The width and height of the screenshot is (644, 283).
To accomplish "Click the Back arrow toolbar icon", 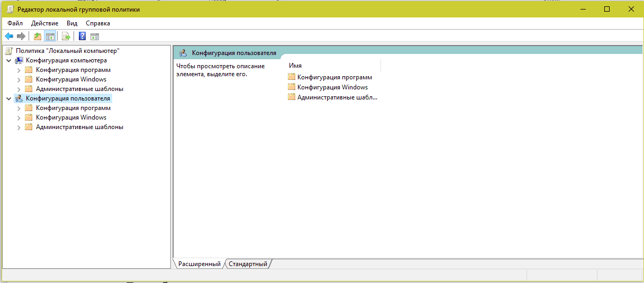I will pos(9,36).
